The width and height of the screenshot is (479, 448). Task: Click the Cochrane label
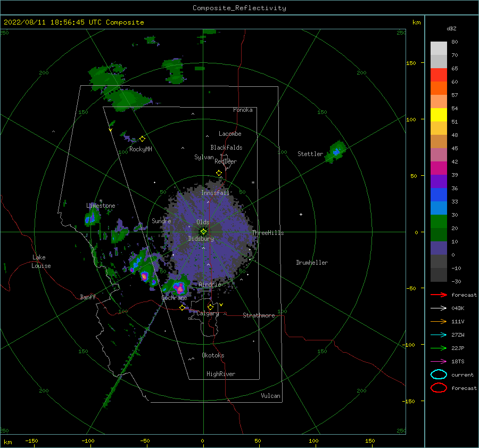point(174,298)
